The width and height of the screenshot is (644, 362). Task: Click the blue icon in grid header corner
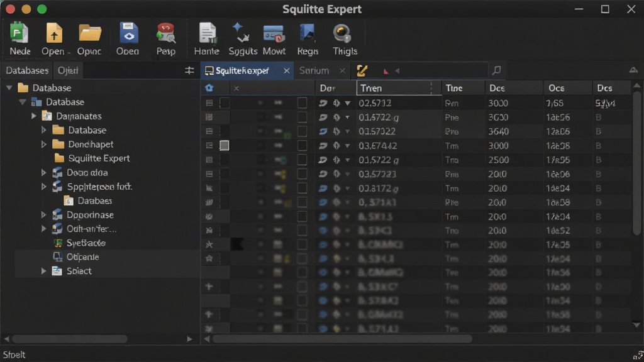(x=209, y=88)
